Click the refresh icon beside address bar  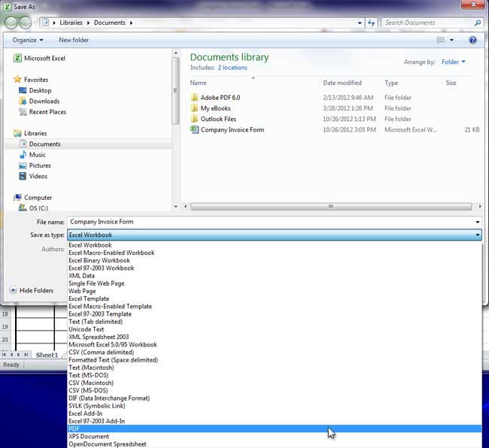click(x=371, y=23)
